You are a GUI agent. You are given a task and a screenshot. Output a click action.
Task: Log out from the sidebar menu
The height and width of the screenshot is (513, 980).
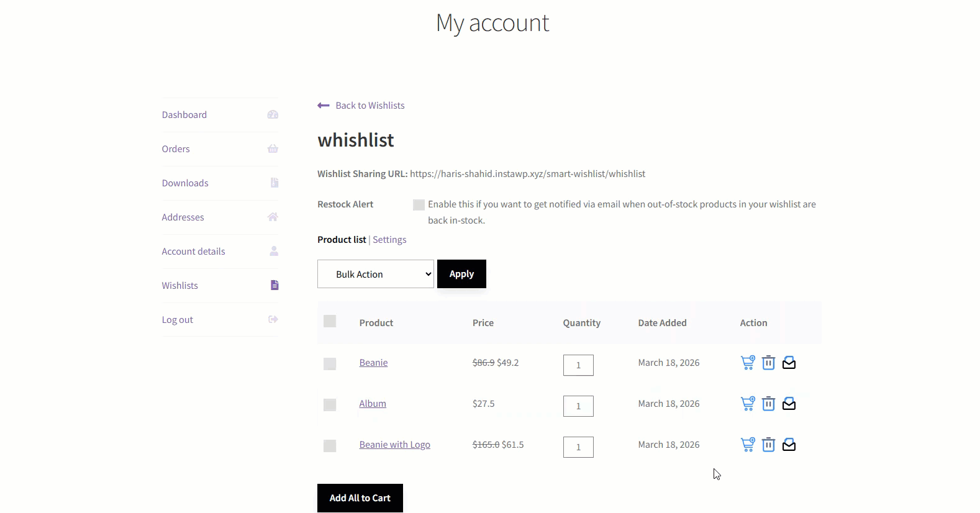click(178, 320)
